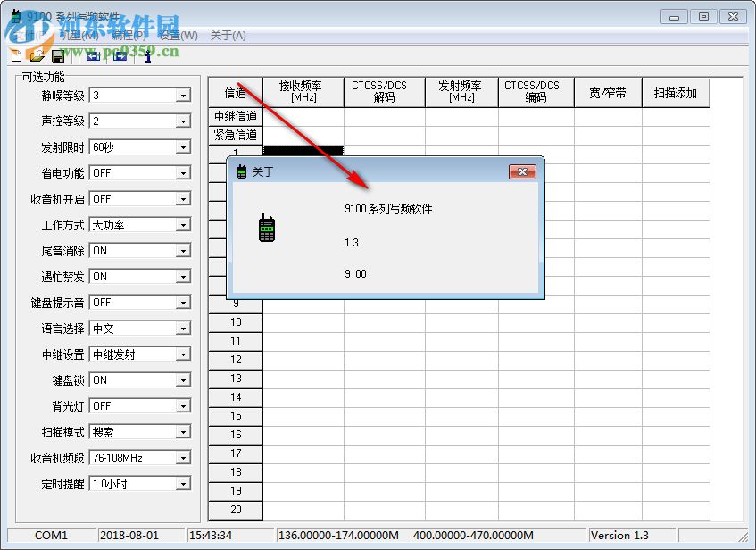Expand the 定时提醒 dropdown showing 1.0小时
The height and width of the screenshot is (550, 756).
click(183, 484)
